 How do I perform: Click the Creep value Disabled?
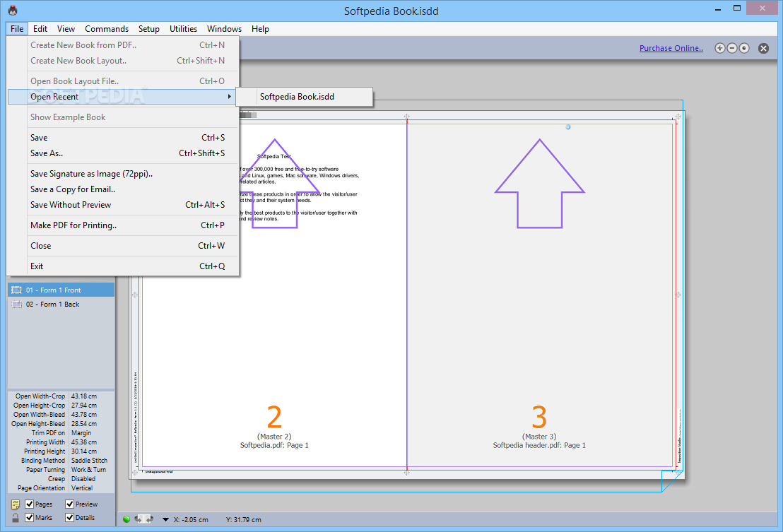point(83,478)
